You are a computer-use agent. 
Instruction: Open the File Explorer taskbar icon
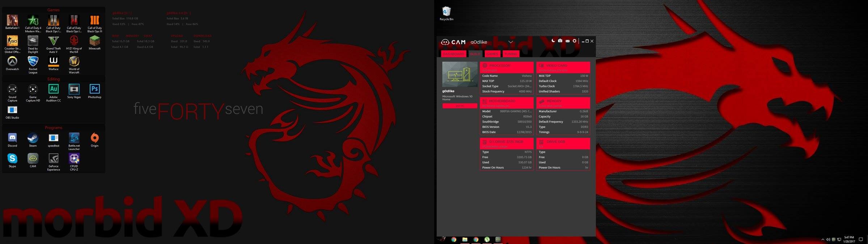point(465,239)
